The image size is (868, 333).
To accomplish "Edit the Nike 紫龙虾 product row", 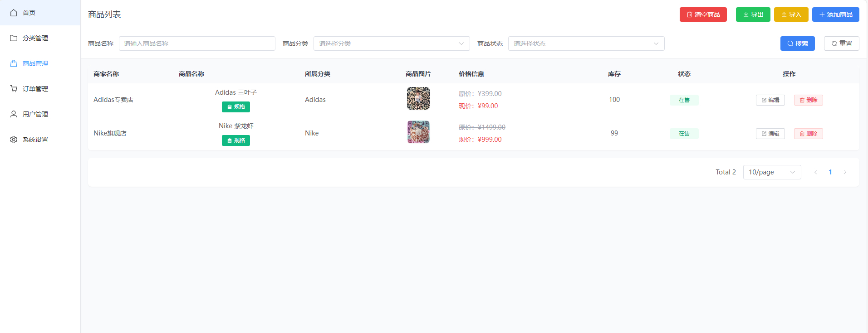I will (x=770, y=134).
